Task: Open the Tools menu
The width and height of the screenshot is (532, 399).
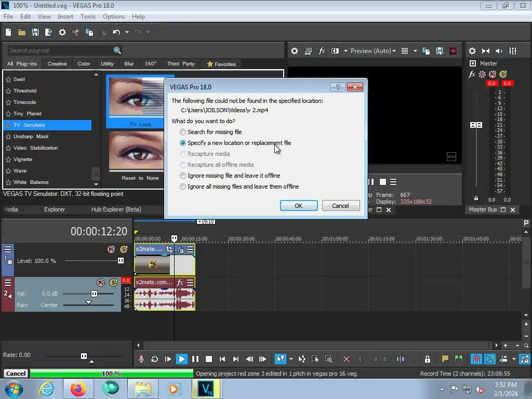Action: [x=88, y=17]
